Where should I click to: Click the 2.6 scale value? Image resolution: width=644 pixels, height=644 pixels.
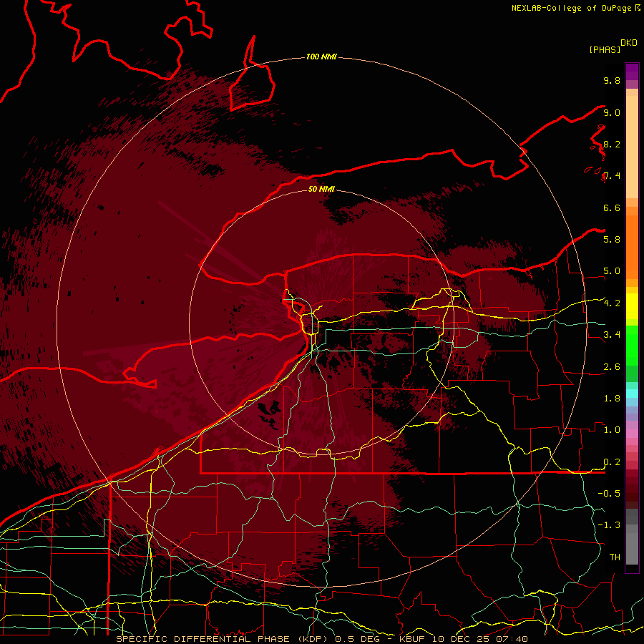point(612,367)
